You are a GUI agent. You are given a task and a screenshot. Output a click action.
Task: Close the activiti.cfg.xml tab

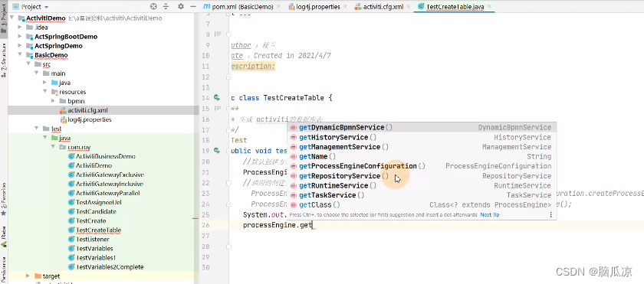(408, 7)
